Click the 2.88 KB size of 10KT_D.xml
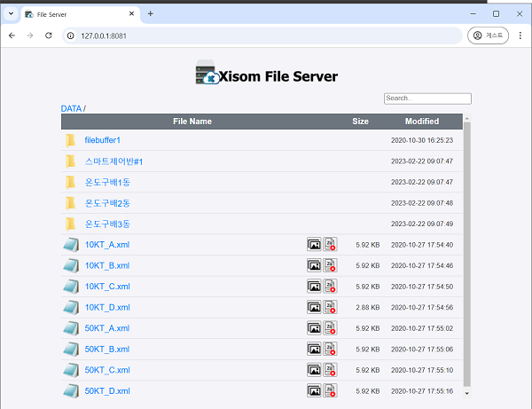 coord(368,308)
